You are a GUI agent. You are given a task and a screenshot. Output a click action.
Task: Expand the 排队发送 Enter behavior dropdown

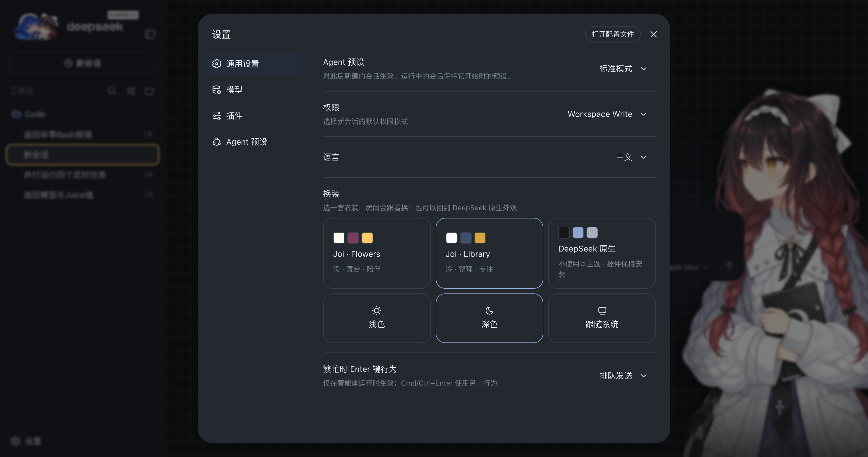623,376
